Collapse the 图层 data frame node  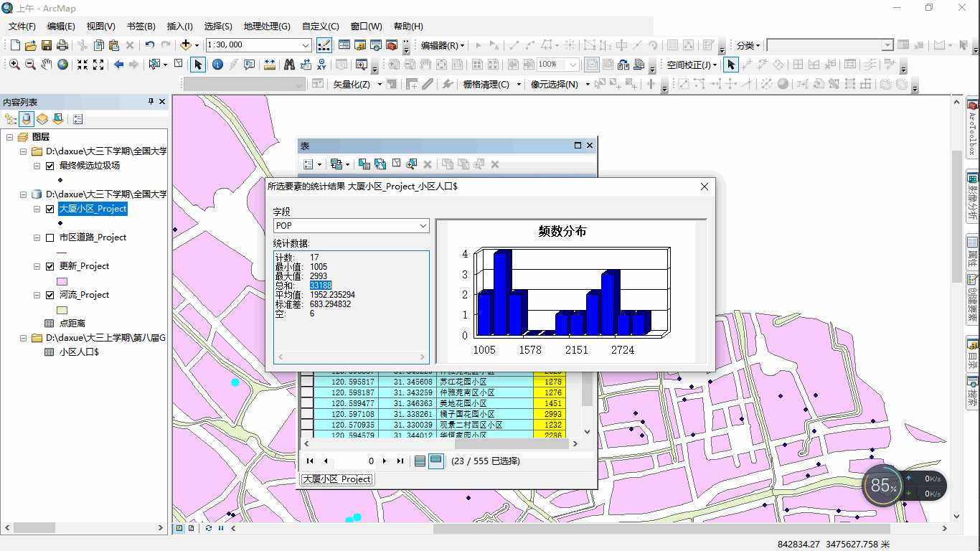coord(10,137)
